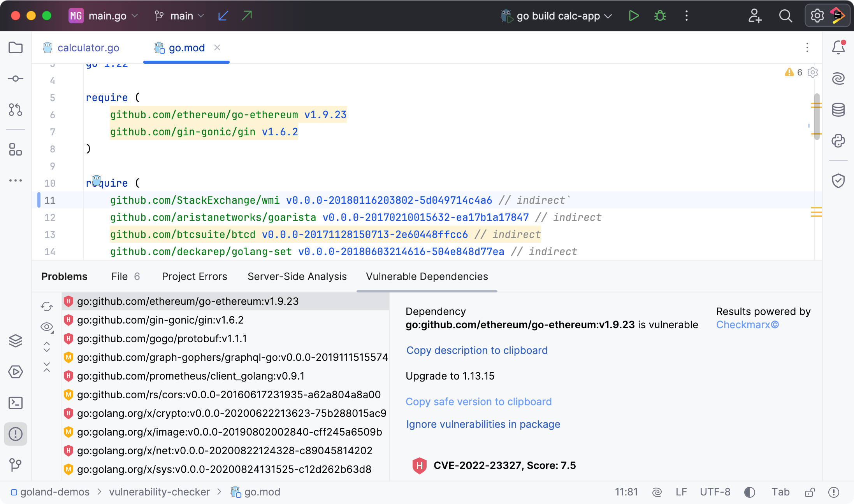The height and width of the screenshot is (504, 854).
Task: Click the editor vertical scrollbar thumb
Action: 817,117
